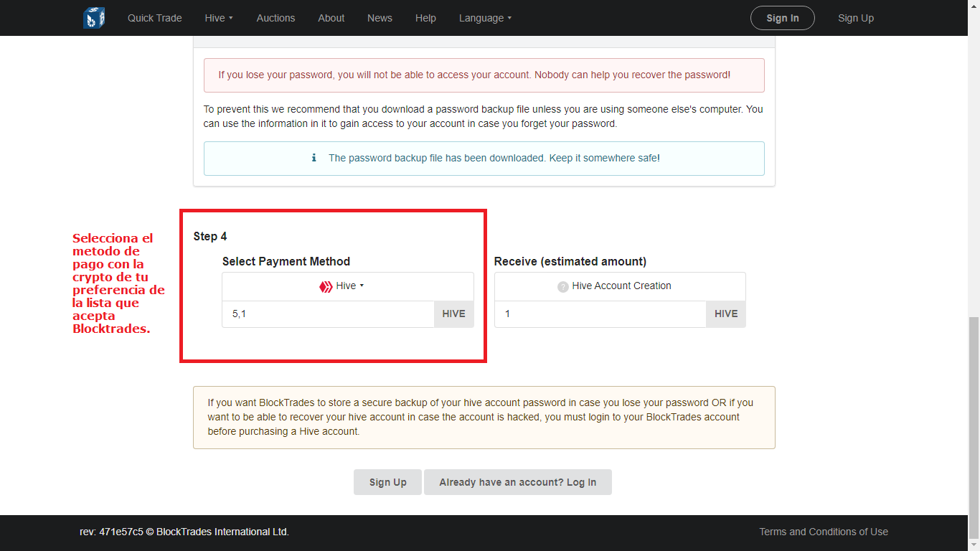Click the password backup downloaded message

(x=494, y=158)
